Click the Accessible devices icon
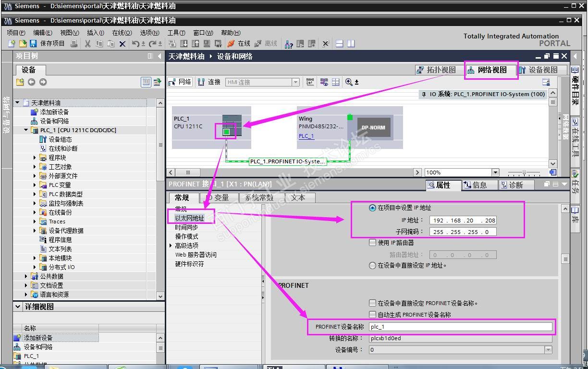 289,43
